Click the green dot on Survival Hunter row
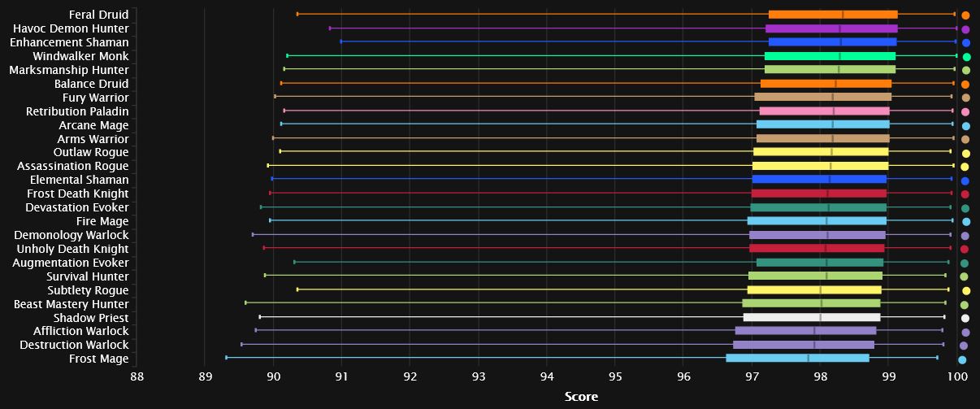This screenshot has width=980, height=409. 964,277
